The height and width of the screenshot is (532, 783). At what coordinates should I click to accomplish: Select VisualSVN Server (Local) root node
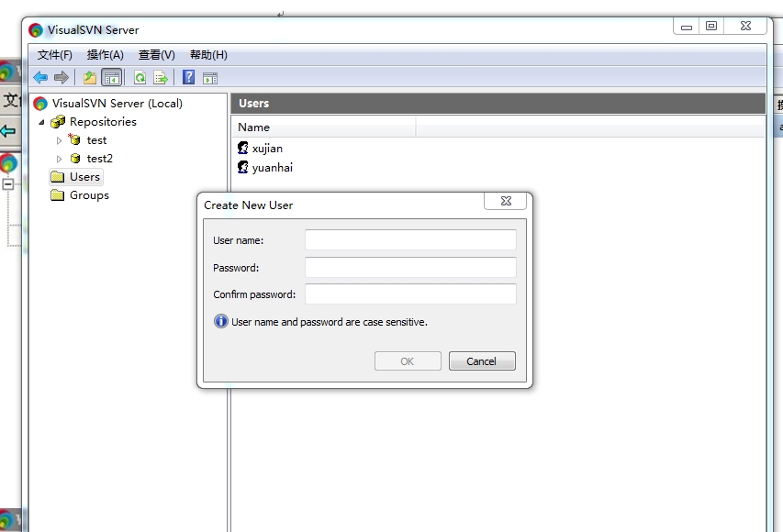click(117, 104)
